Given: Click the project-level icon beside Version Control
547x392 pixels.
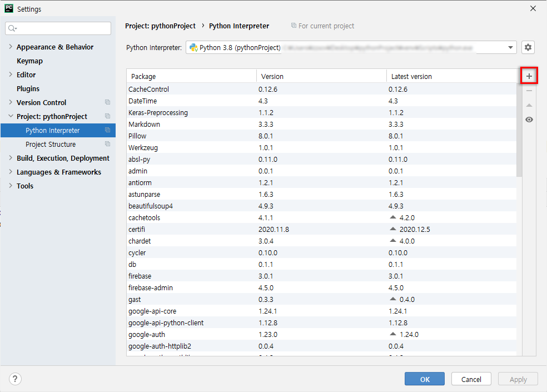Looking at the screenshot, I should [107, 102].
